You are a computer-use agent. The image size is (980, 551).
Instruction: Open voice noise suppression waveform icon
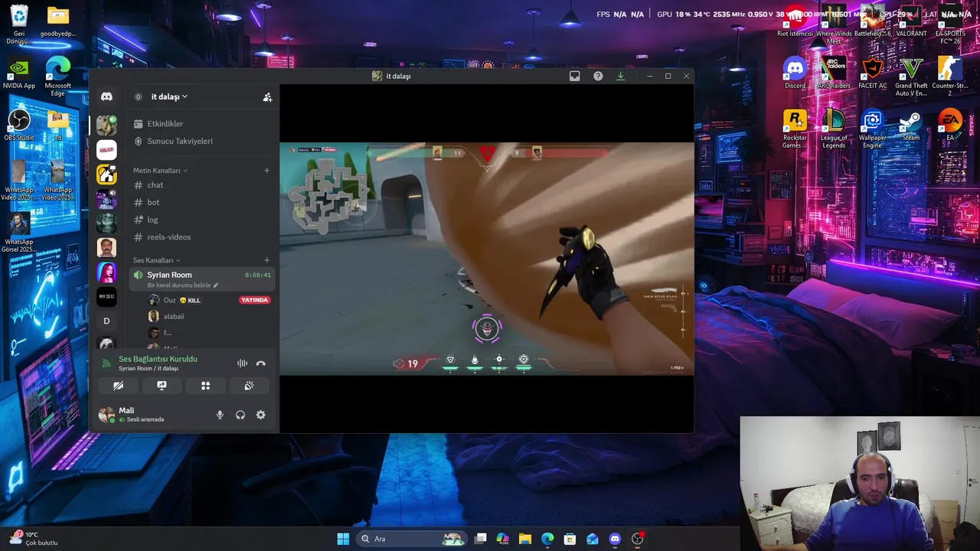(x=242, y=364)
